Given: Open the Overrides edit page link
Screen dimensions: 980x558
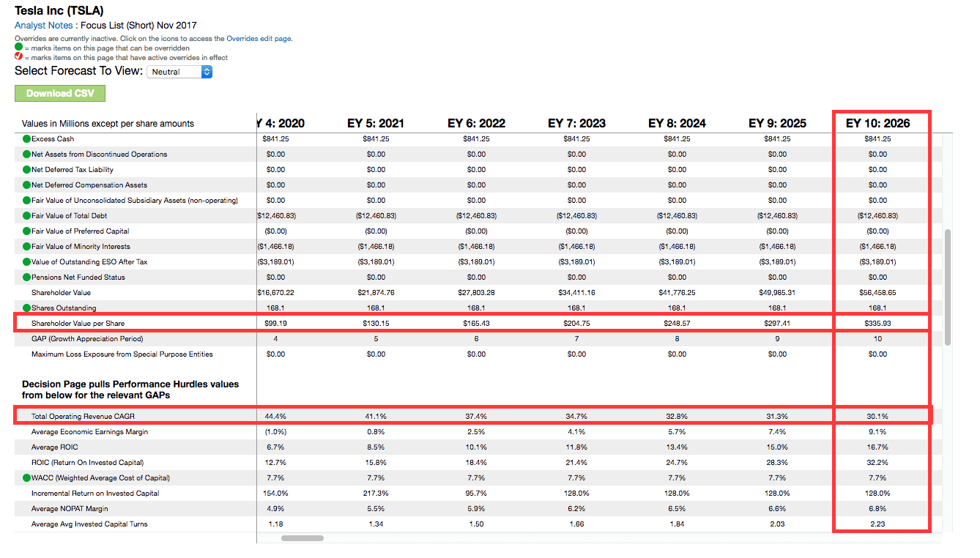Looking at the screenshot, I should pyautogui.click(x=259, y=39).
